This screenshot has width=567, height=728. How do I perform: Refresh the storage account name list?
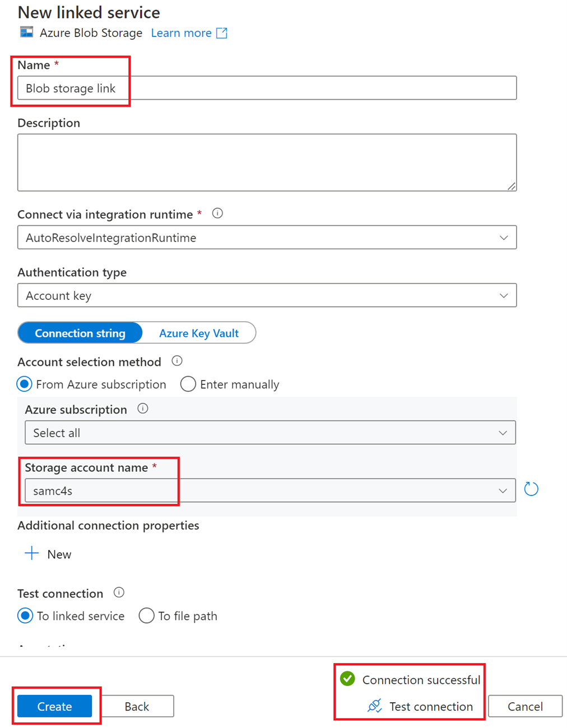click(531, 489)
